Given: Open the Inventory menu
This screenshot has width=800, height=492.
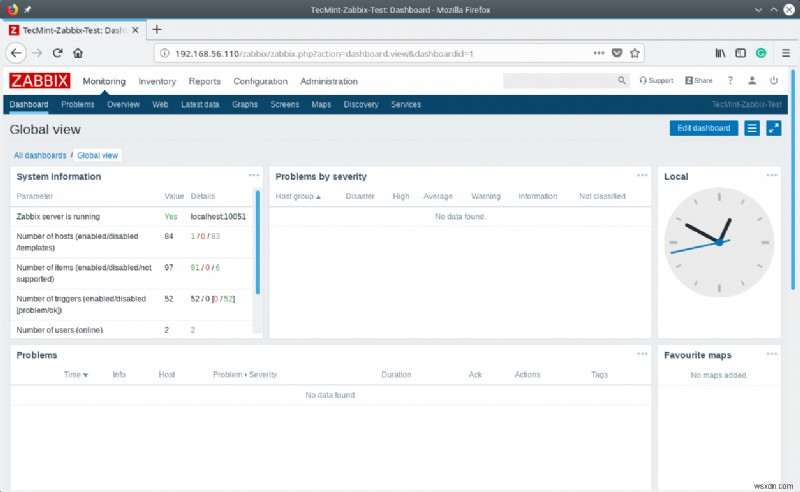Looking at the screenshot, I should click(x=157, y=81).
